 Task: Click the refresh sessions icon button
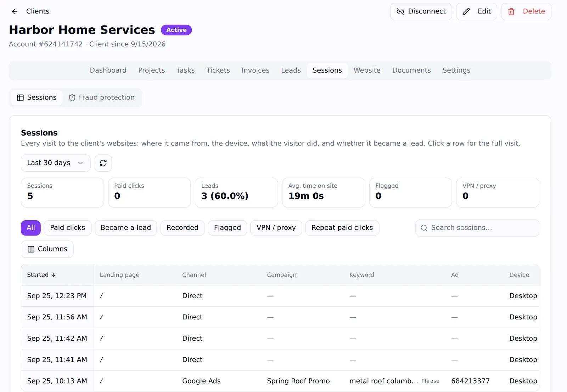coord(103,163)
